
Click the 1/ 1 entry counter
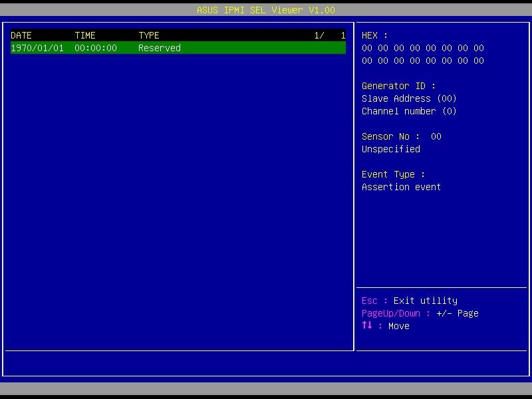click(330, 35)
